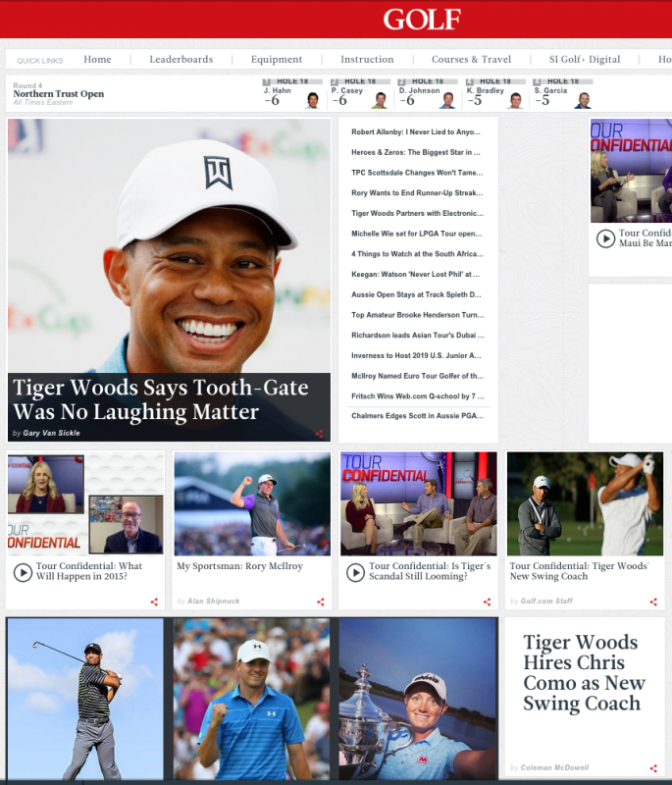Open author Alan Shipnuck's byline
Viewport: 672px width, 785px height.
pyautogui.click(x=214, y=601)
